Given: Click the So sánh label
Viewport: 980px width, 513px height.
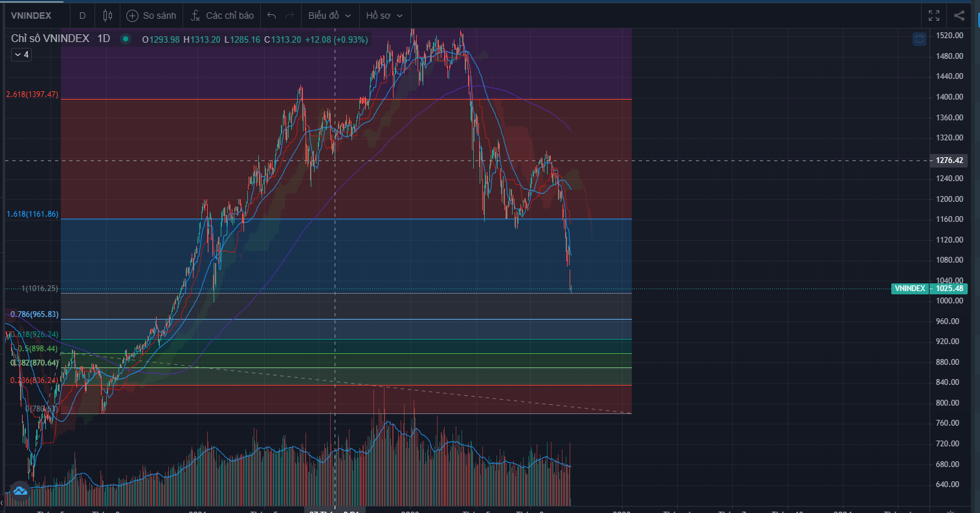Looking at the screenshot, I should tap(159, 16).
